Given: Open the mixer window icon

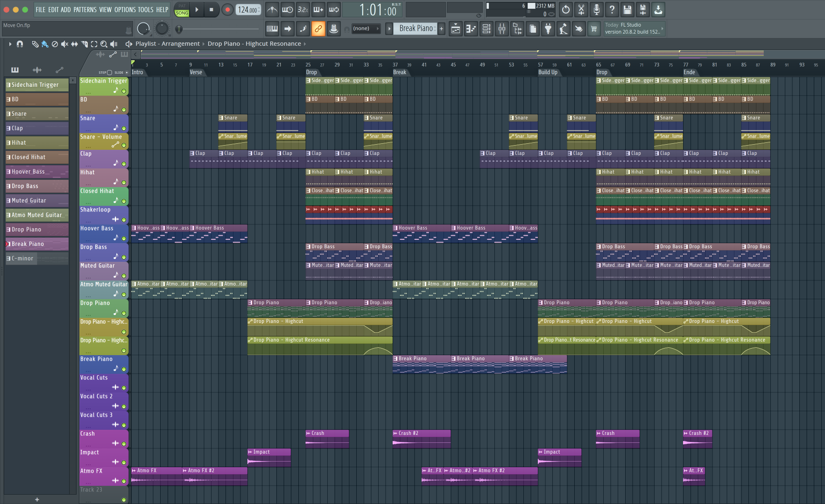Looking at the screenshot, I should (x=502, y=29).
